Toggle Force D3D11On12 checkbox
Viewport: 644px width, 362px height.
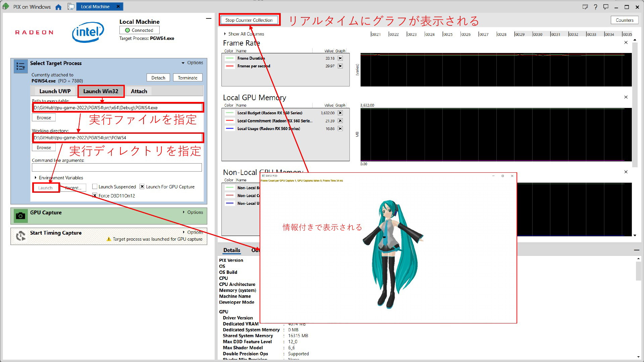(x=95, y=196)
